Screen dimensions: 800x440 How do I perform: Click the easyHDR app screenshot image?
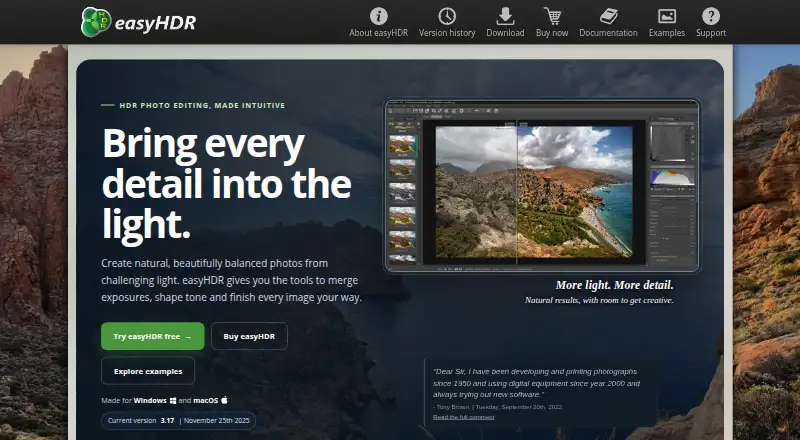[542, 186]
